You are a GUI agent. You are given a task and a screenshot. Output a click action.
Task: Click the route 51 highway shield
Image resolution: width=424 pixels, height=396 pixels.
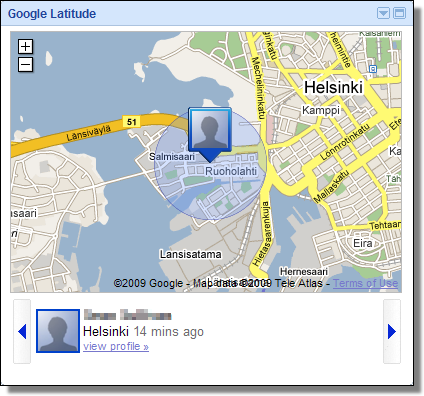(131, 122)
